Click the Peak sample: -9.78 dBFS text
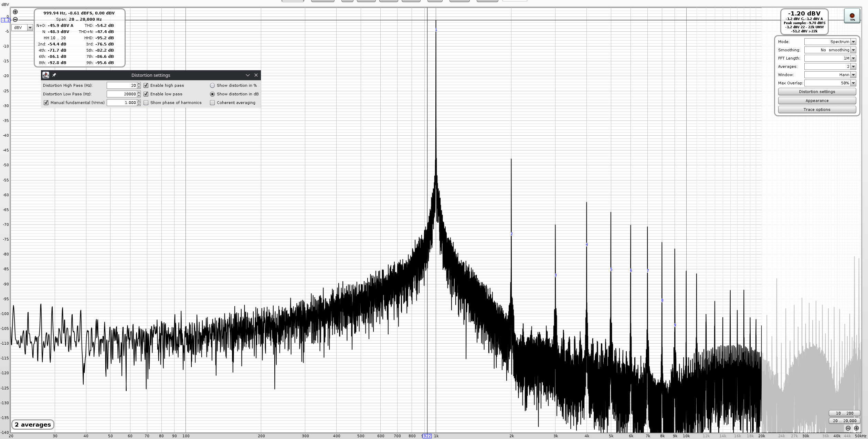This screenshot has width=868, height=439. coord(805,23)
